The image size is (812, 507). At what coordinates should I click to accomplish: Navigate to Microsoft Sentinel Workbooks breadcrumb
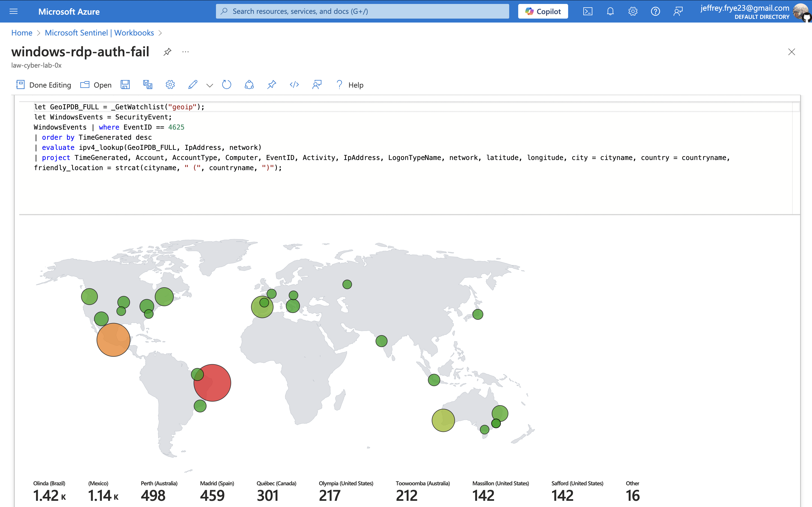point(99,32)
